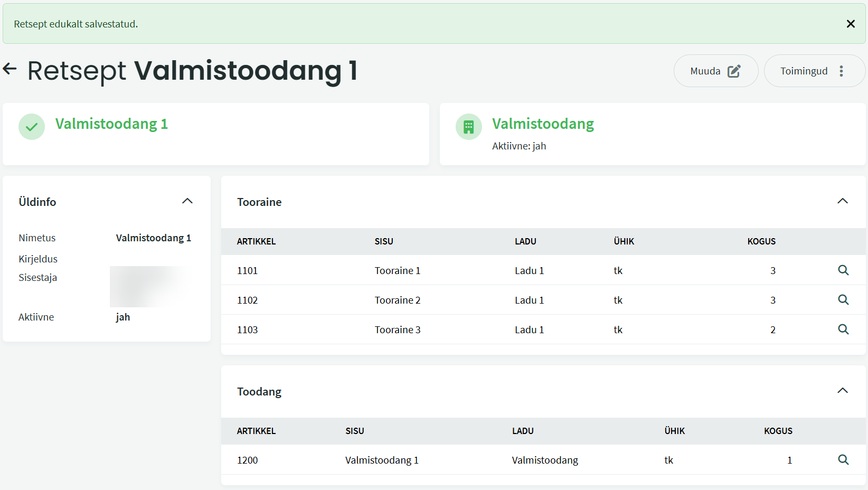This screenshot has height=490, width=868.
Task: Click the back arrow next to Retsept
Action: point(10,69)
